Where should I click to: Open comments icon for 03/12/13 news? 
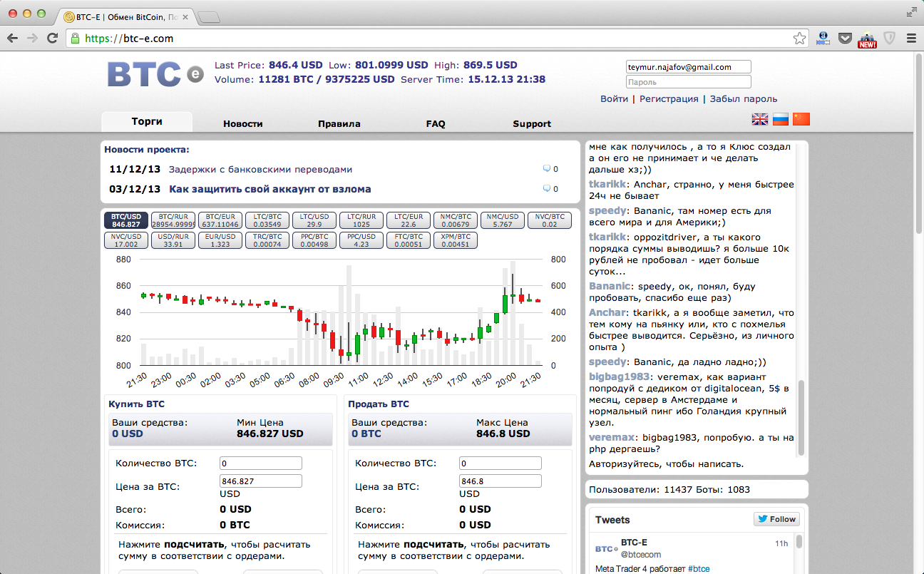[x=547, y=189]
